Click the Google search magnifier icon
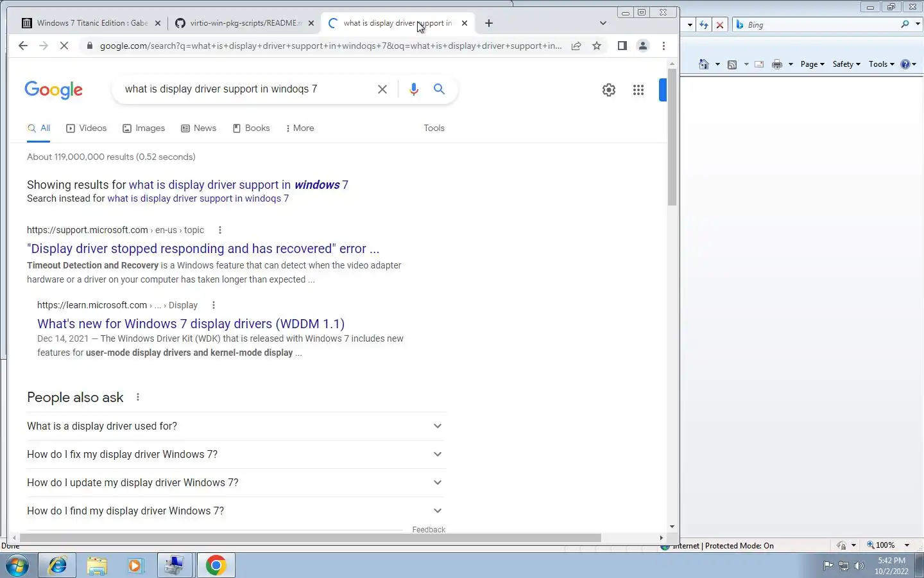This screenshot has width=924, height=578. pyautogui.click(x=439, y=89)
